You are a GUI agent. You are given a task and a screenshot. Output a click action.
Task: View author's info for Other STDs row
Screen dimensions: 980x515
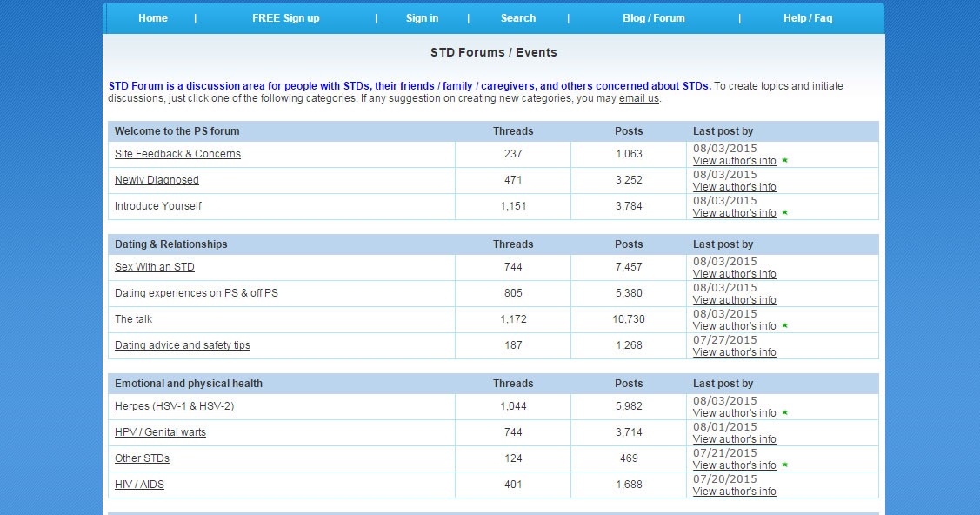point(735,466)
